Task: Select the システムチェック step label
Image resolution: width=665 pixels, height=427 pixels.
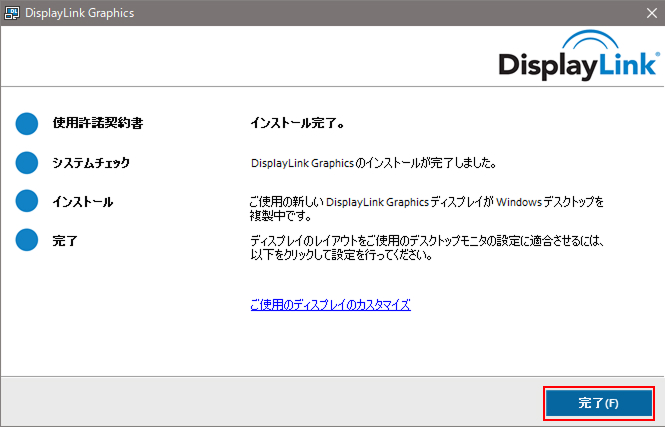Action: [91, 162]
